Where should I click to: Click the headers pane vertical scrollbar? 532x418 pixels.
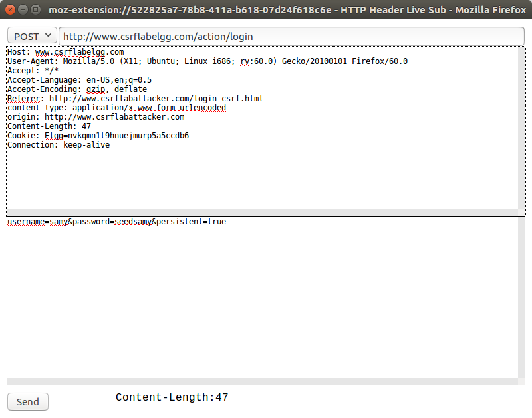521,128
